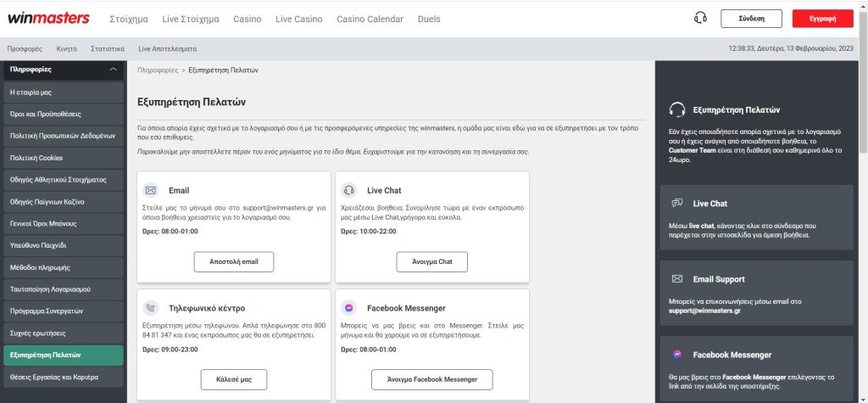Click the Email Support envelope icon in right panel
Screen dimensions: 868x403
click(677, 279)
